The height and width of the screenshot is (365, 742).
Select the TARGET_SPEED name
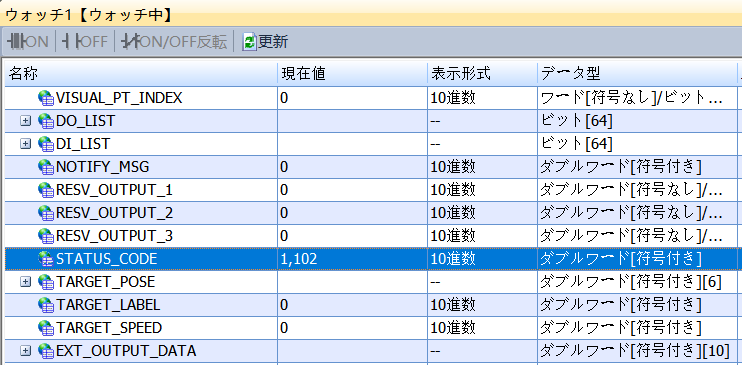pyautogui.click(x=109, y=328)
